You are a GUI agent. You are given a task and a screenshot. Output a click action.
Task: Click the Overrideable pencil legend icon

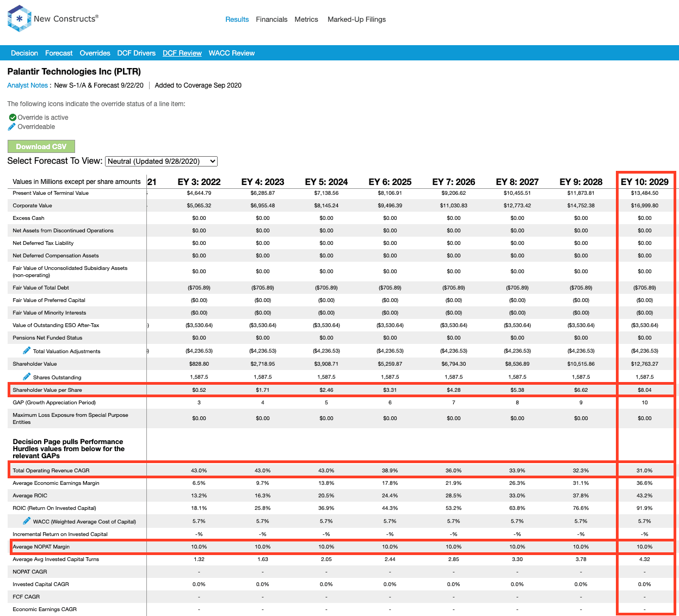12,126
